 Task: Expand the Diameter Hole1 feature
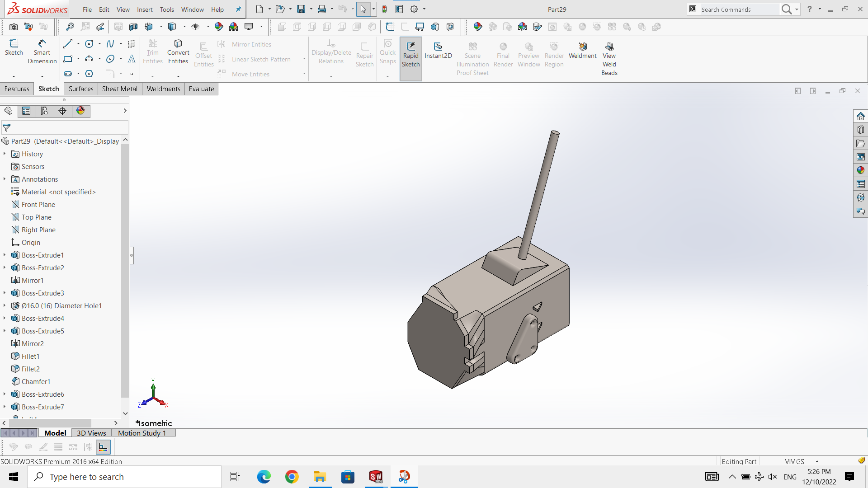point(5,306)
